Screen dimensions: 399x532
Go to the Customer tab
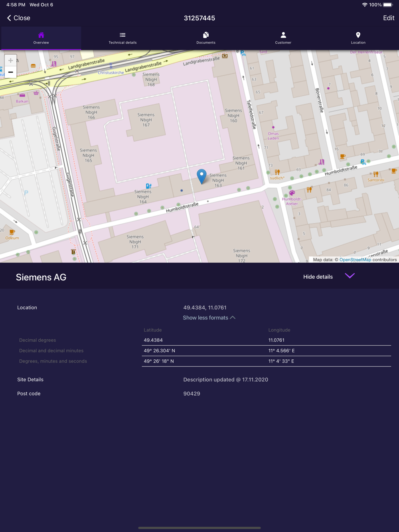(x=283, y=38)
